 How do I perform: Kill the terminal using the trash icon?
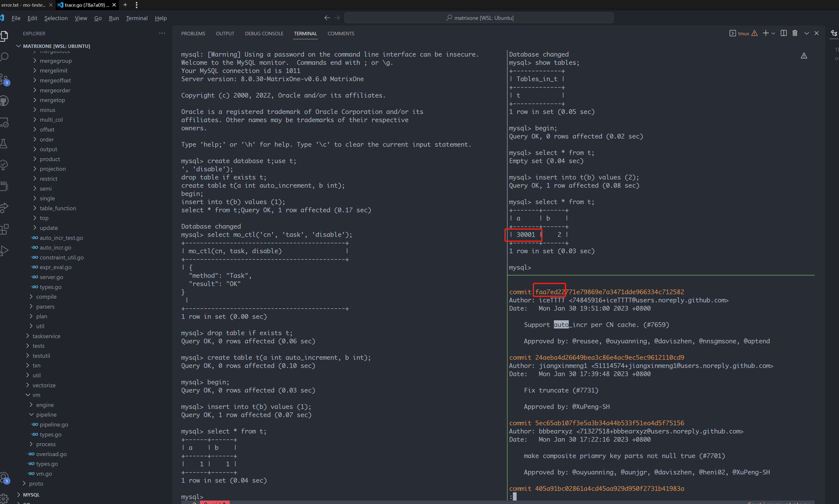(x=795, y=33)
